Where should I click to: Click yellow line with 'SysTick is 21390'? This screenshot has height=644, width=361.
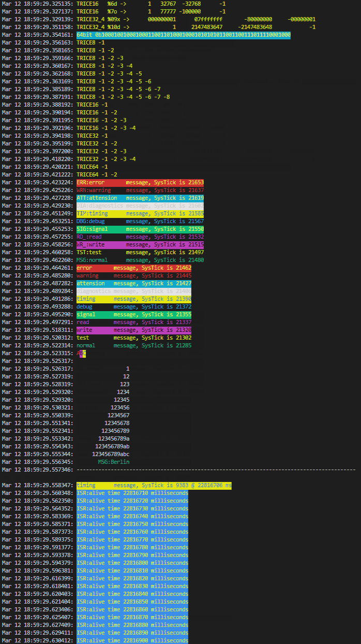pos(134,299)
